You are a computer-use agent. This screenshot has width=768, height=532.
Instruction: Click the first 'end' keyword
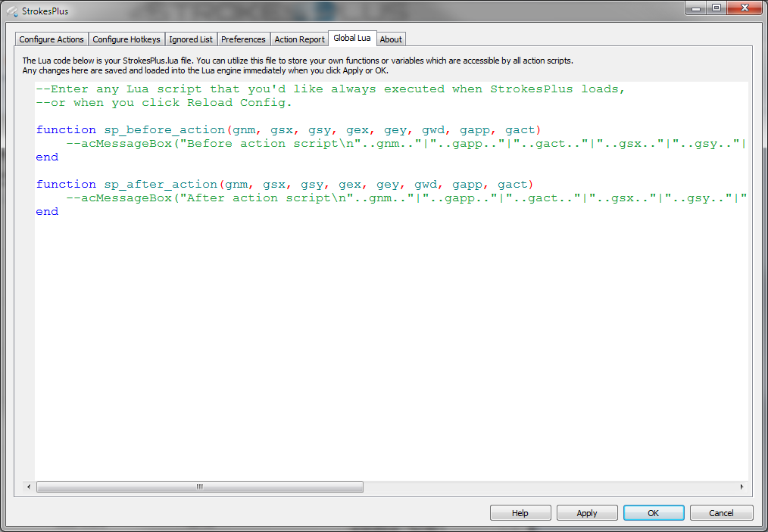click(x=47, y=157)
